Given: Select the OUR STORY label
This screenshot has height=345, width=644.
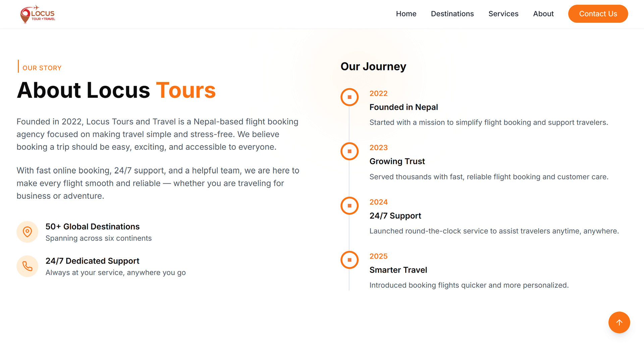Looking at the screenshot, I should click(42, 68).
